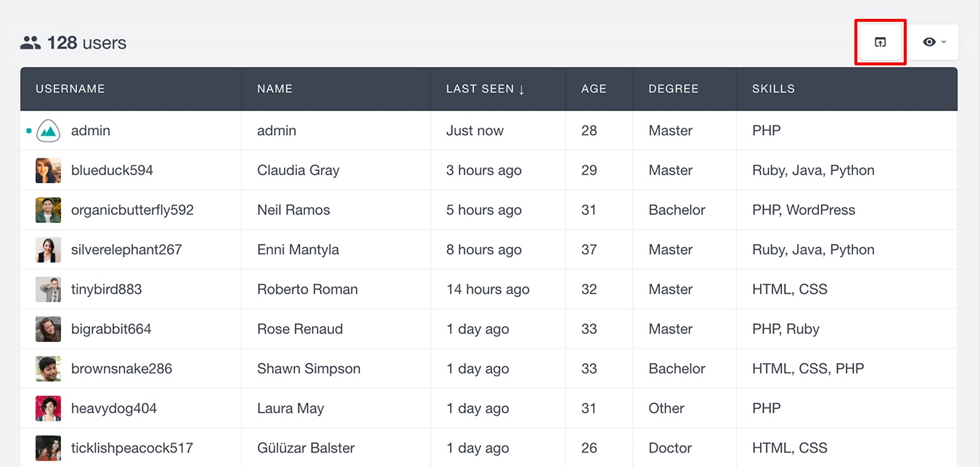Click heavydog404's avatar picture

tap(48, 408)
